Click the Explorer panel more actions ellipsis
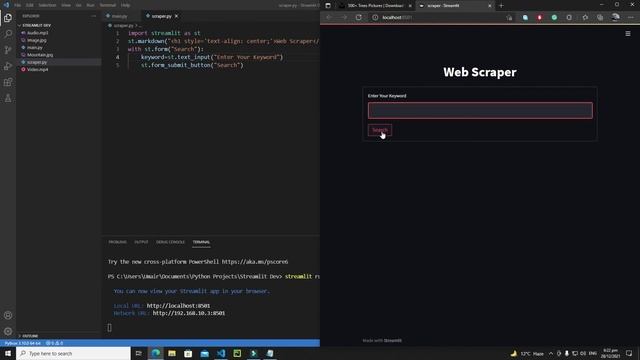 point(93,16)
